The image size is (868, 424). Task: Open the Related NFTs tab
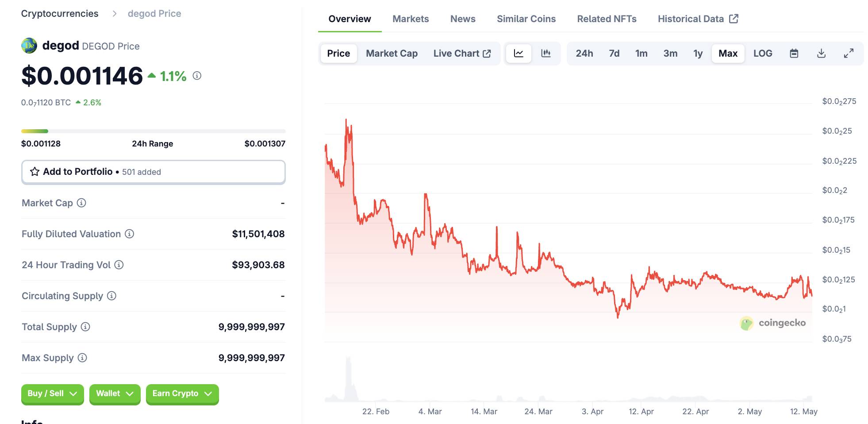[x=607, y=19]
